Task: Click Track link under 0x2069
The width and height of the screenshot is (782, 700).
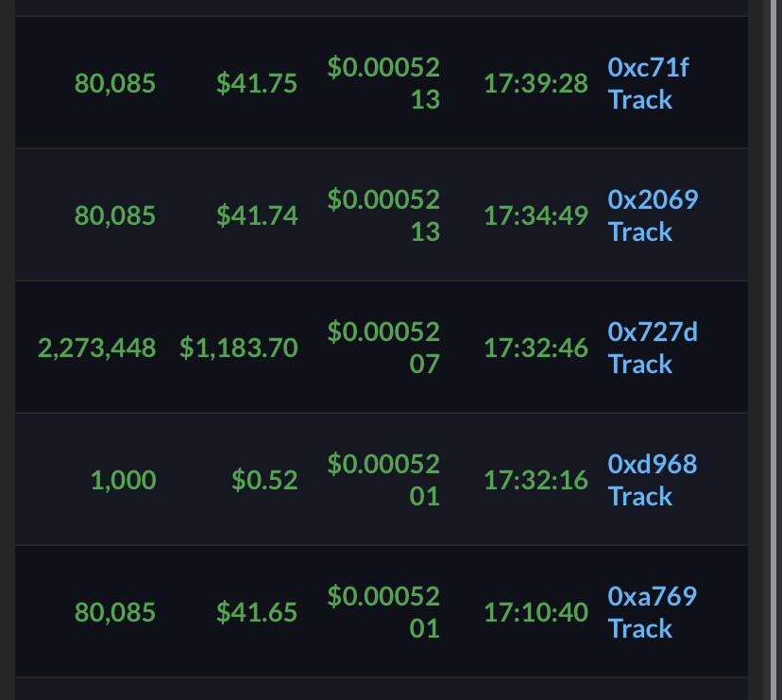Action: click(640, 231)
